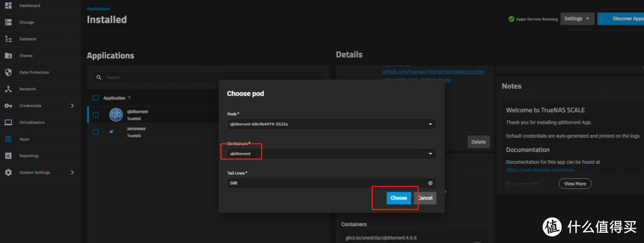Go to Virtualization menu item
This screenshot has width=644, height=243.
tap(32, 122)
